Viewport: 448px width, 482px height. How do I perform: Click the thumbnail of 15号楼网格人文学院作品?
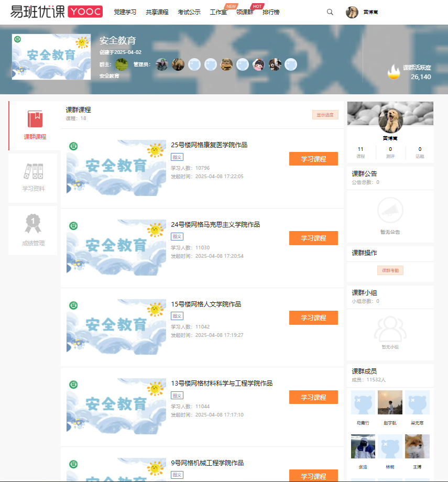click(116, 327)
